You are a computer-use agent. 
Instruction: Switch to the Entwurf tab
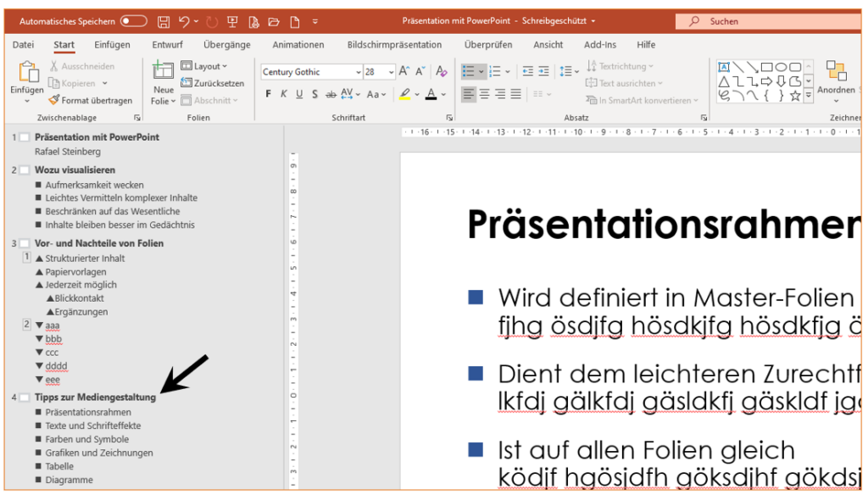[x=167, y=45]
